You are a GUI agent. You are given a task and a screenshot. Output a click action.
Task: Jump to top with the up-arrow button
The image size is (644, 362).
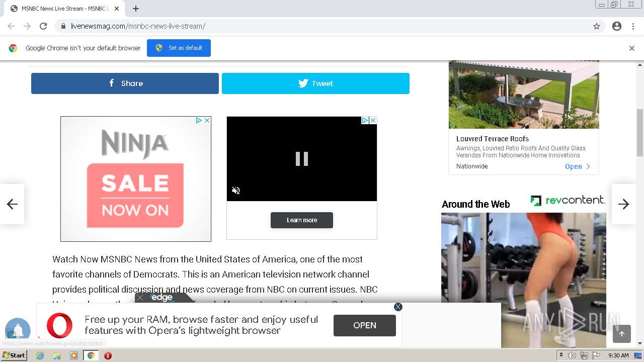point(622,334)
